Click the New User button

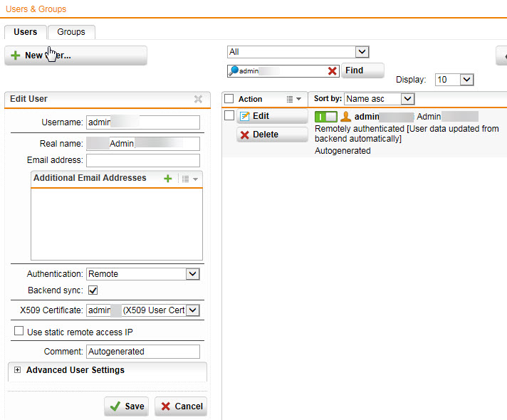coord(75,56)
